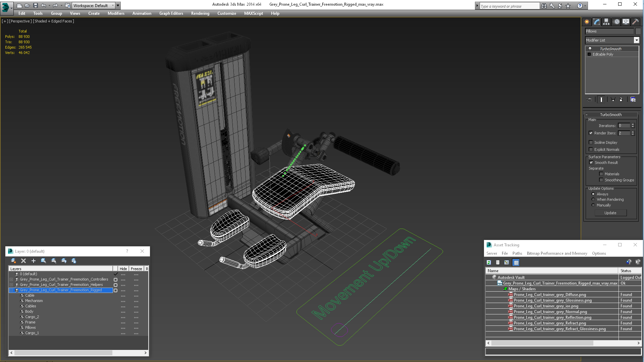The image size is (644, 362).
Task: Click the Update button in TurboSmooth
Action: pos(610,213)
